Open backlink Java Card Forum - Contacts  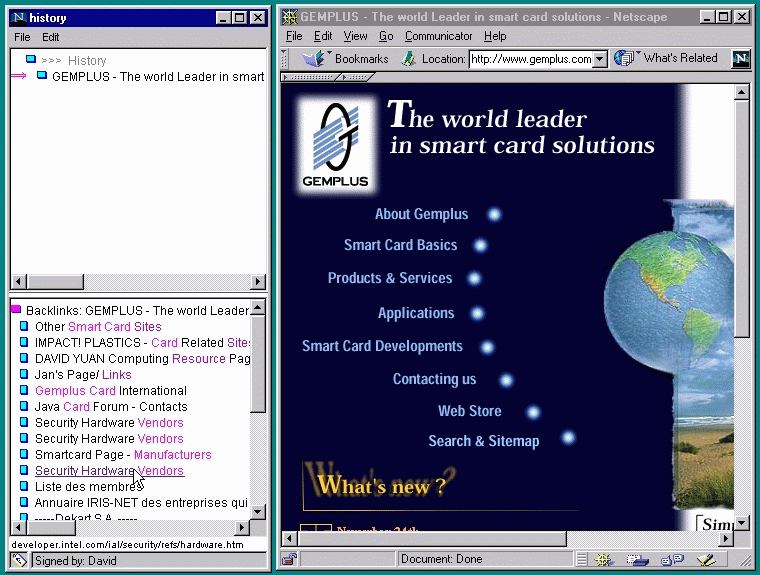[x=111, y=406]
